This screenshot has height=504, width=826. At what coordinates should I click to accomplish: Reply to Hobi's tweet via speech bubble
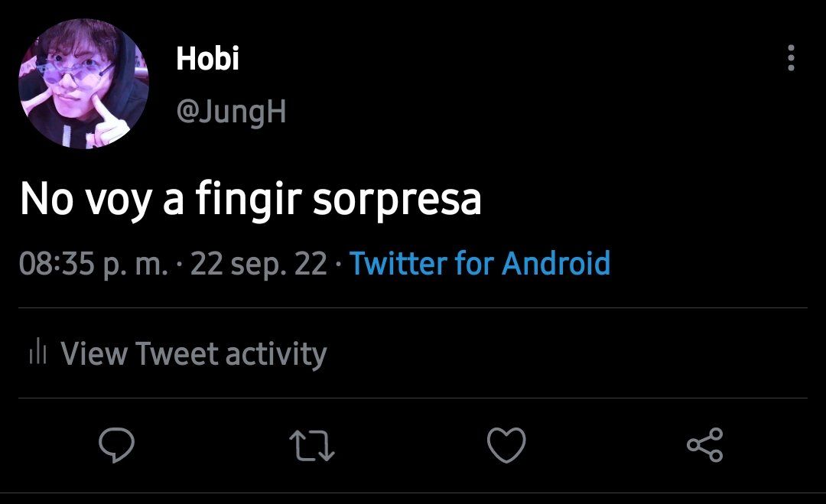pyautogui.click(x=116, y=445)
